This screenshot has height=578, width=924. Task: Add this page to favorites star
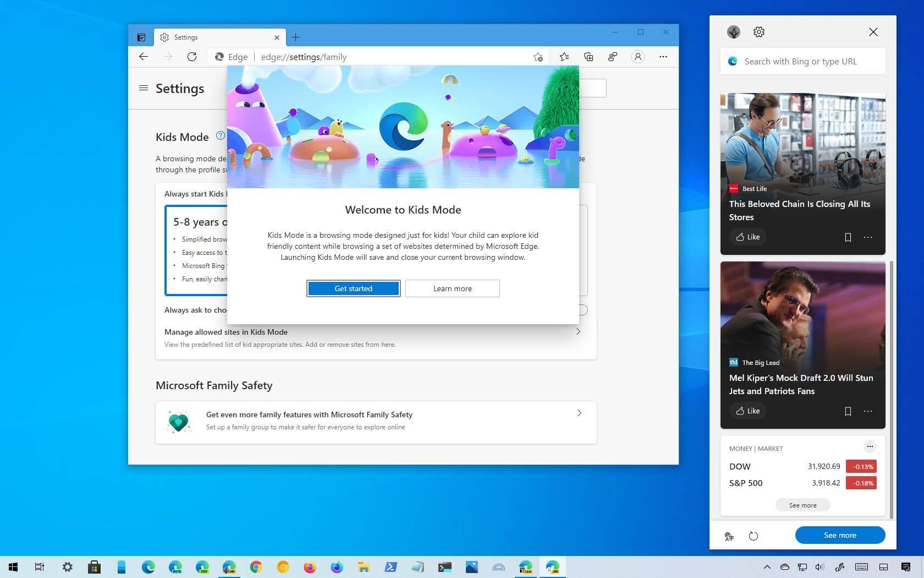coord(538,57)
